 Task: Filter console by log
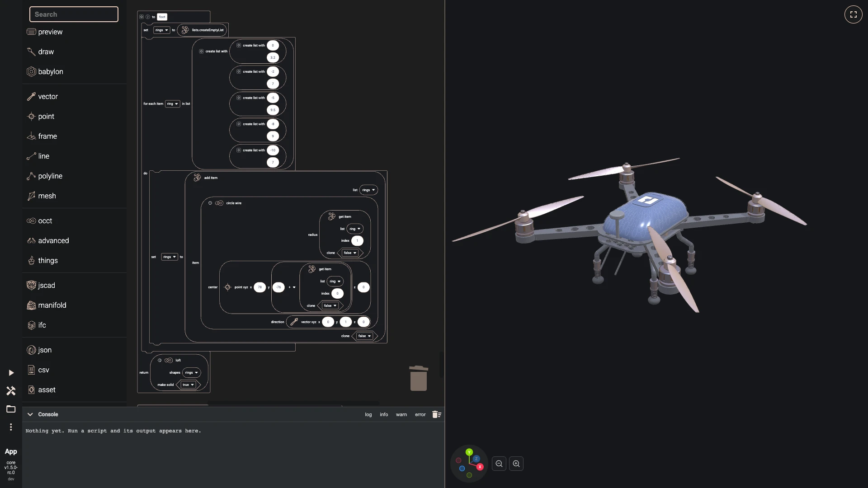click(x=368, y=414)
